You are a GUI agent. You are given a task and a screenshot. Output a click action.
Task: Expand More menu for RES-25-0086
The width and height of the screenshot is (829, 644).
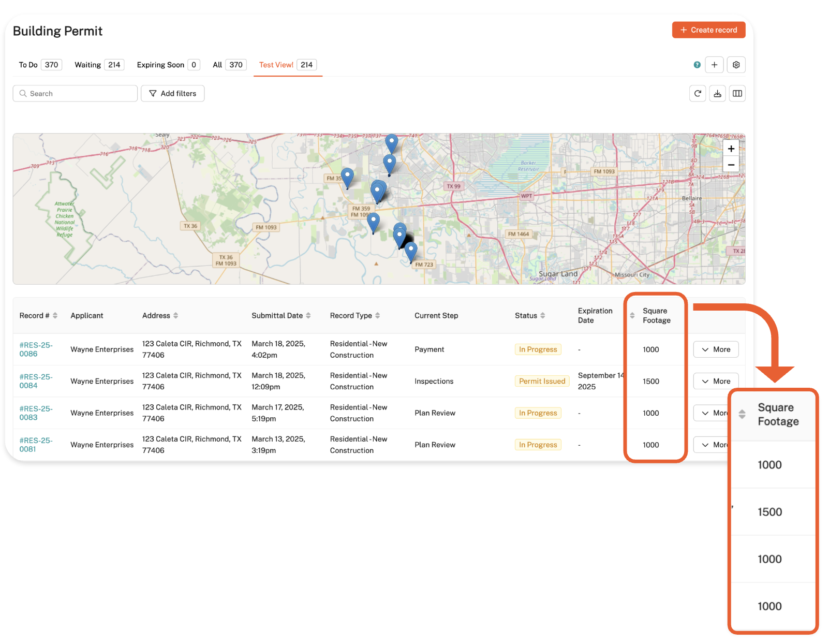point(716,349)
